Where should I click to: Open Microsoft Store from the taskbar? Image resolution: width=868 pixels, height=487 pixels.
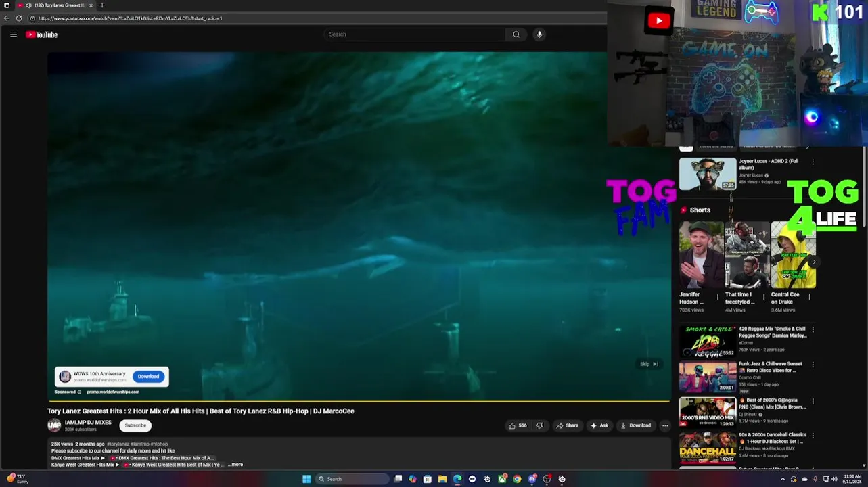click(x=428, y=479)
